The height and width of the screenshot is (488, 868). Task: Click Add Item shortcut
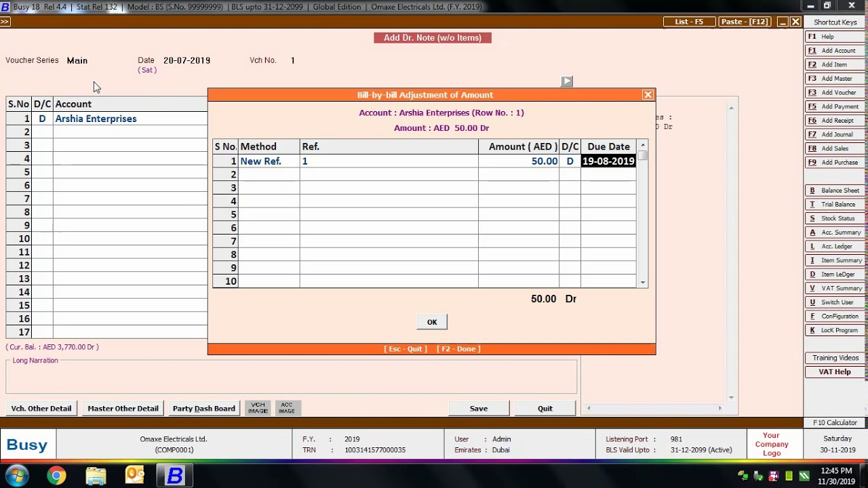[x=835, y=64]
